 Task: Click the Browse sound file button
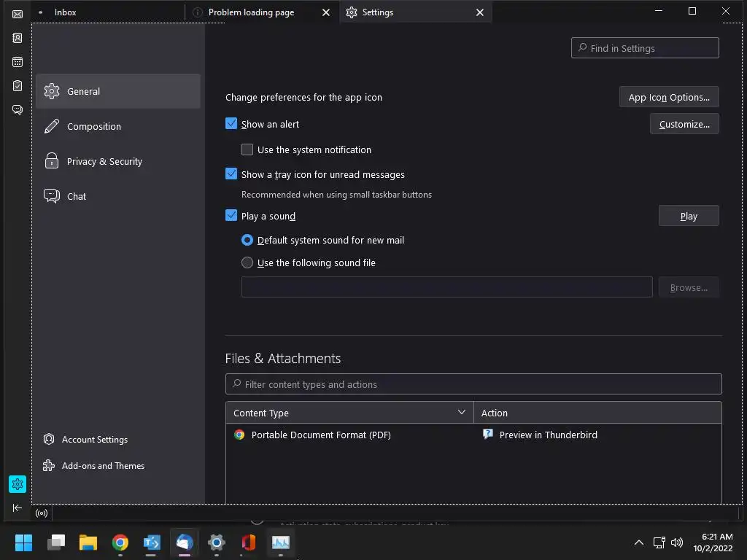click(x=689, y=287)
